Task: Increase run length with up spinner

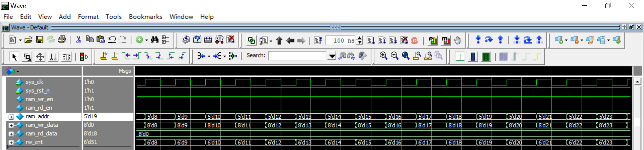Action: [360, 38]
